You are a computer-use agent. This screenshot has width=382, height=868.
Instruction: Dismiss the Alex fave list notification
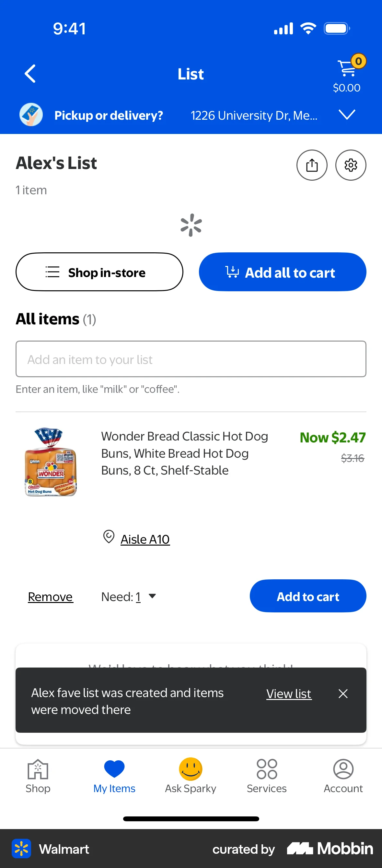click(343, 694)
